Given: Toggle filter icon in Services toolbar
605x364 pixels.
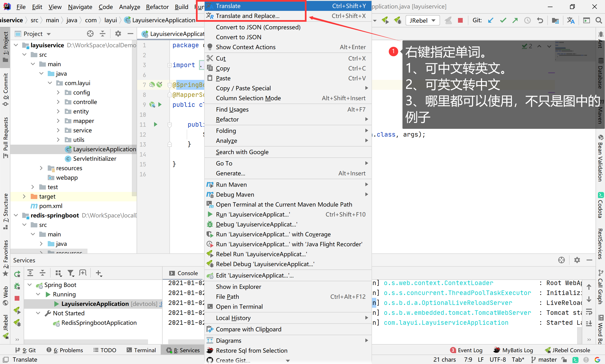Looking at the screenshot, I should tap(71, 273).
